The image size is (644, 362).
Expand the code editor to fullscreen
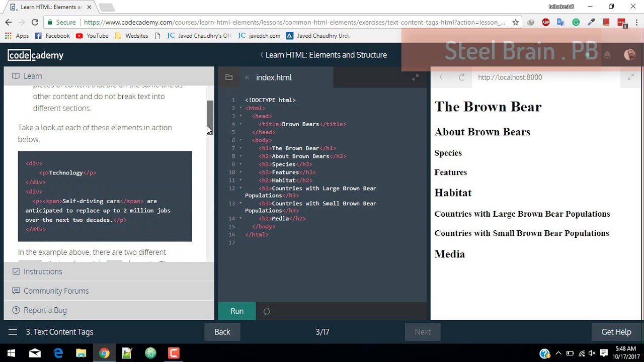[415, 77]
